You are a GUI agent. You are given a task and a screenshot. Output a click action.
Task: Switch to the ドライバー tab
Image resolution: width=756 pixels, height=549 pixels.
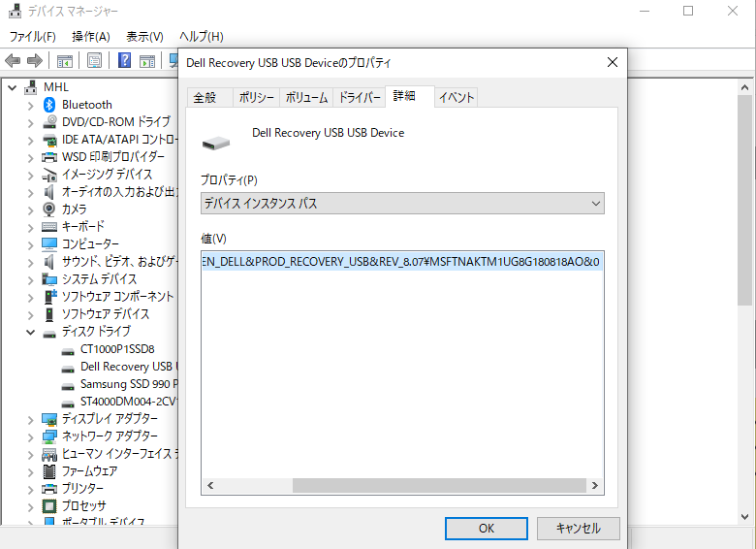tap(360, 98)
